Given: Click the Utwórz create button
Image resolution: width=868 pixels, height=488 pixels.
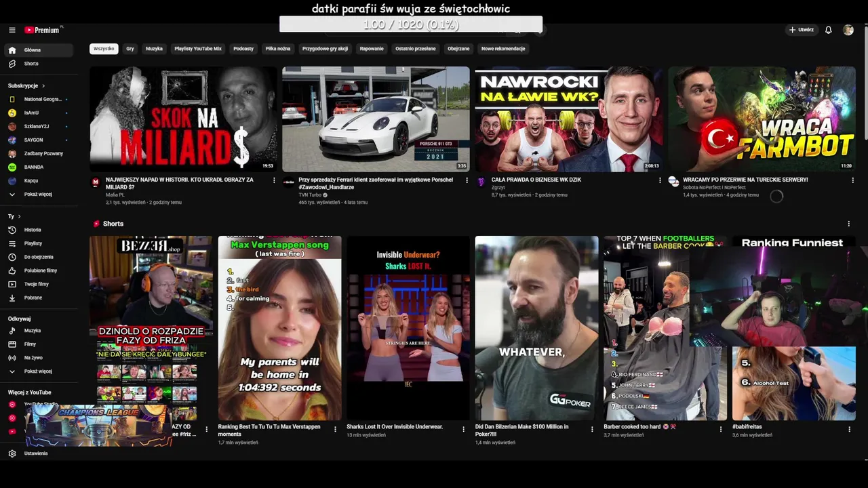Looking at the screenshot, I should [x=802, y=30].
